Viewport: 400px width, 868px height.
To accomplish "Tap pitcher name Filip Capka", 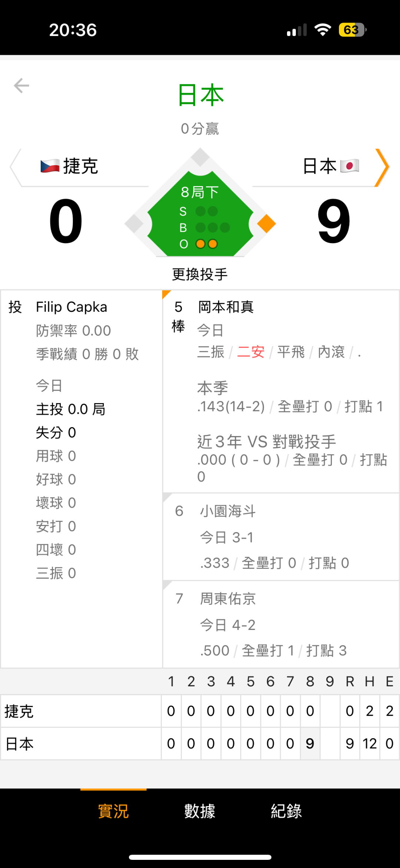I will (71, 307).
